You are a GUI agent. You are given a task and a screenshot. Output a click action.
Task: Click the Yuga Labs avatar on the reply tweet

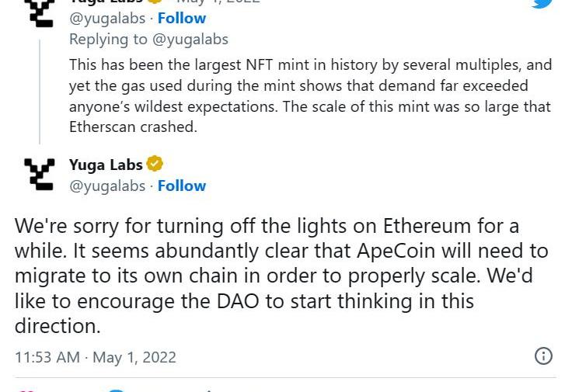point(40,13)
